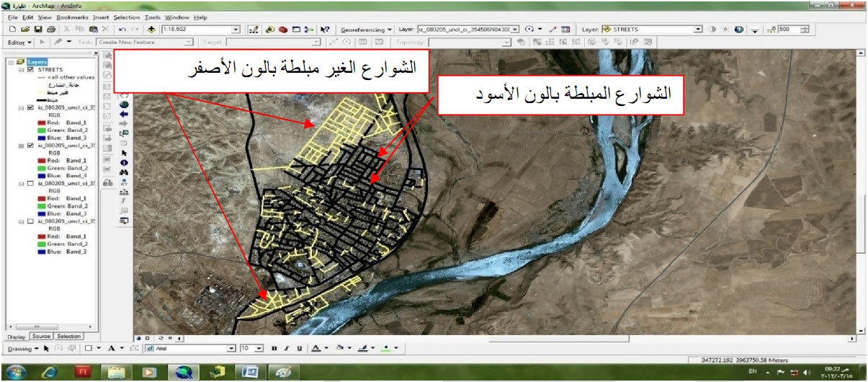
Task: Open the Drawing dropdown menu
Action: (x=24, y=348)
